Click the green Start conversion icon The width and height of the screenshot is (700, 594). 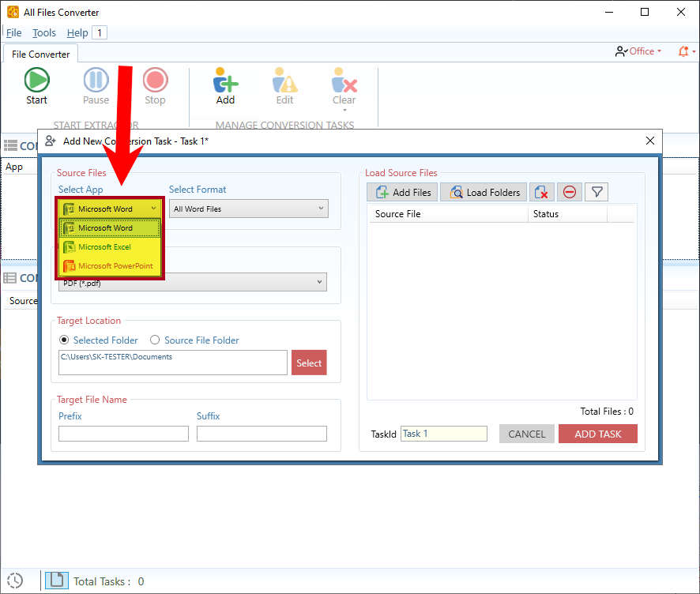[x=36, y=79]
